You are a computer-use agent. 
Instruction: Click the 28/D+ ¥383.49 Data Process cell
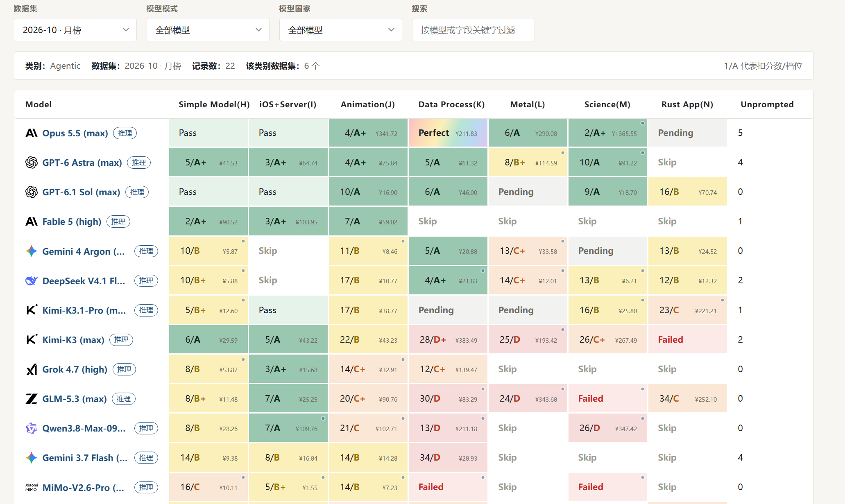pyautogui.click(x=448, y=339)
